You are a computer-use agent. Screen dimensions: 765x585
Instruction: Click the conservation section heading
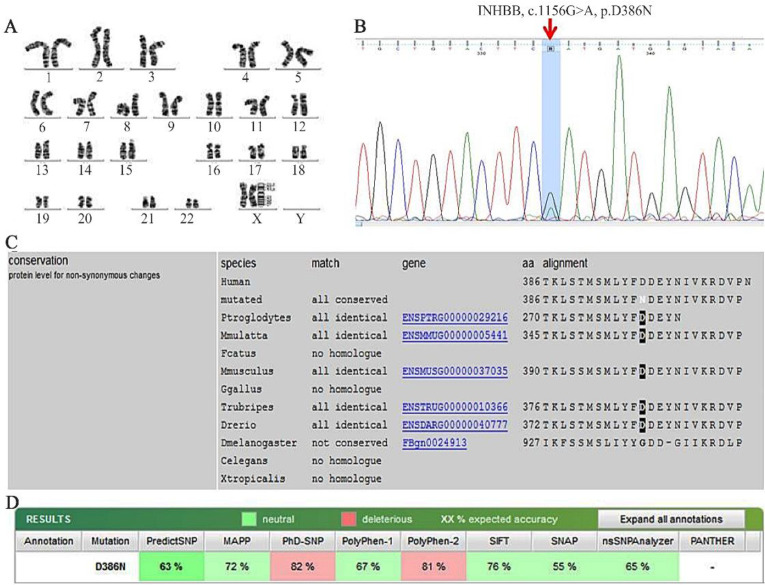(x=39, y=261)
